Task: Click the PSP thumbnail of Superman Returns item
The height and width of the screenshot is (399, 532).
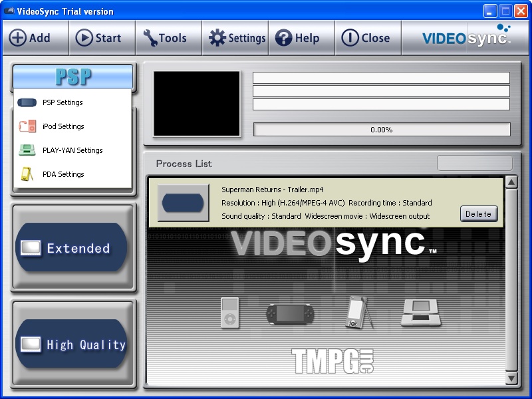Action: click(184, 203)
